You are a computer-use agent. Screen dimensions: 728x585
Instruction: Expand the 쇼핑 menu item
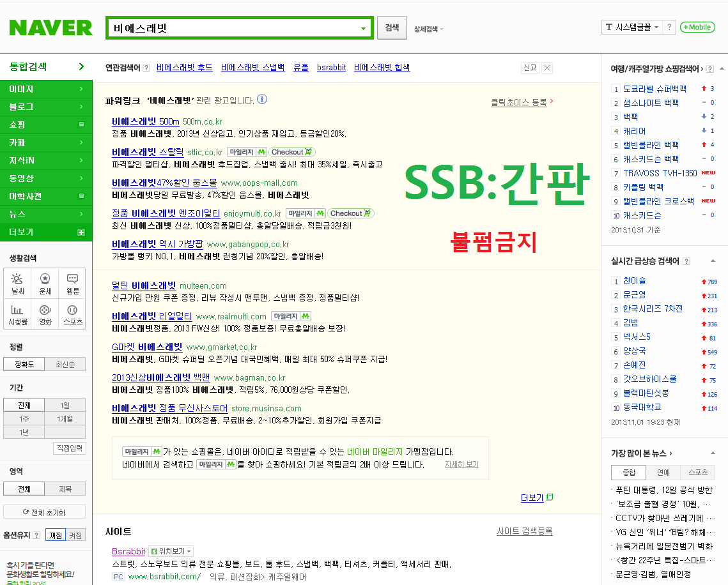(x=81, y=125)
